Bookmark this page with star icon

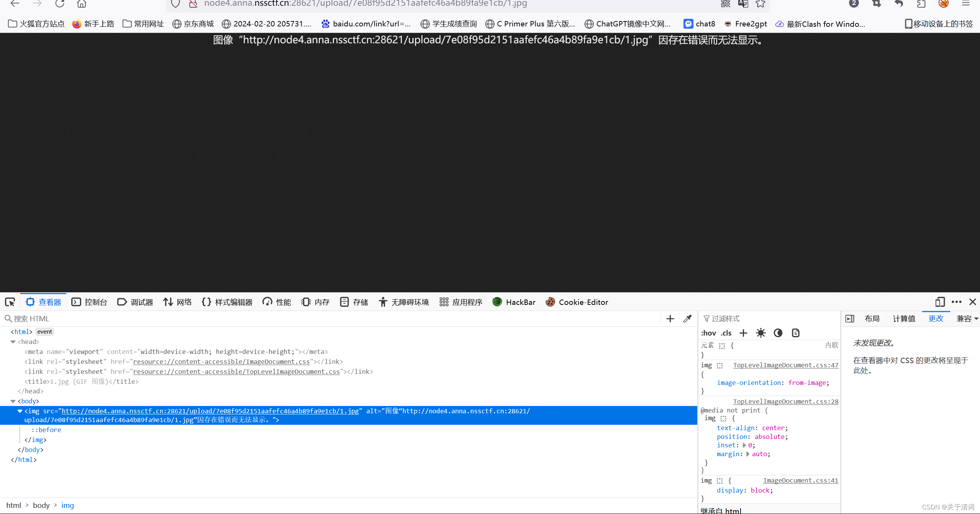pos(760,4)
